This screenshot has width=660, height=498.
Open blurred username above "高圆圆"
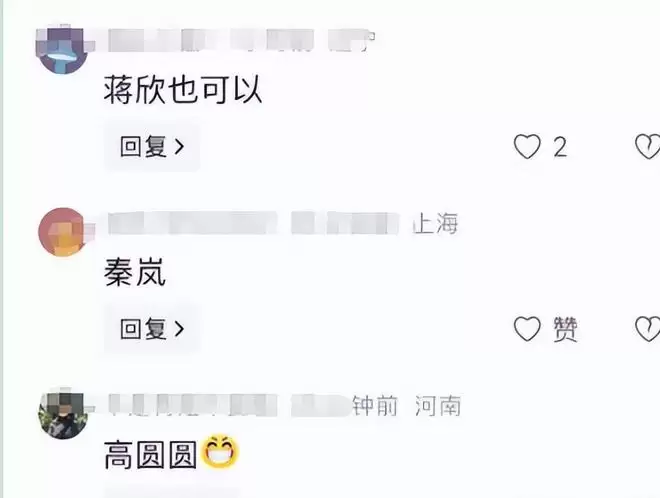click(229, 405)
